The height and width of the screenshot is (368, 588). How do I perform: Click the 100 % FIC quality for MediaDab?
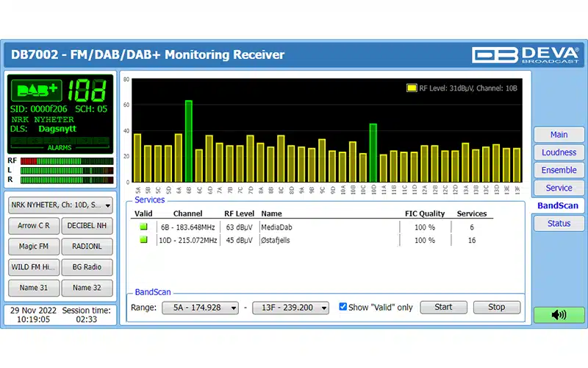click(425, 227)
